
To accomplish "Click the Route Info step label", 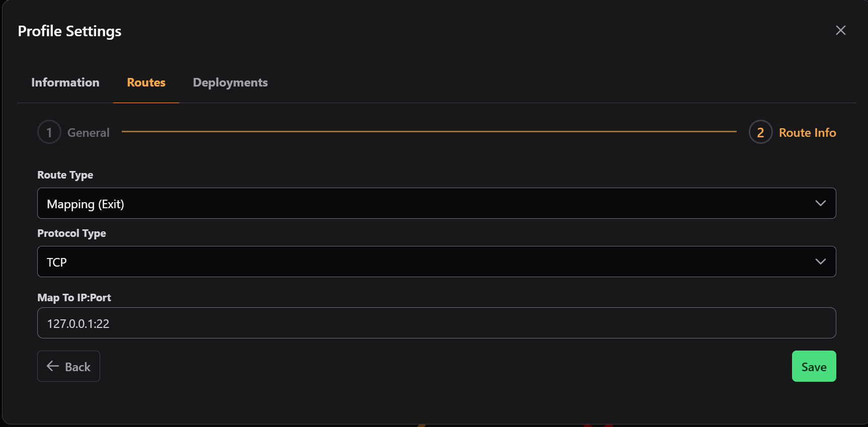I will click(807, 132).
